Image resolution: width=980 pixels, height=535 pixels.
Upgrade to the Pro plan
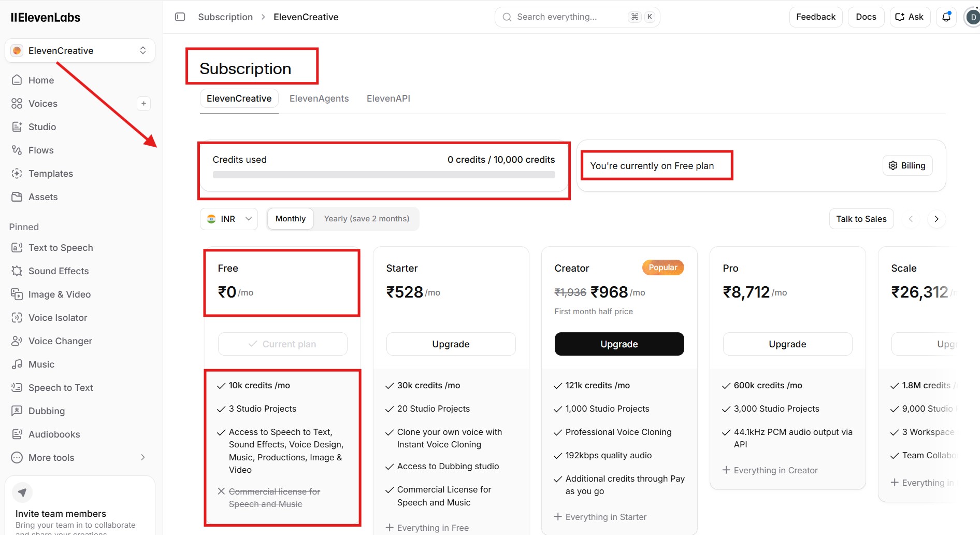788,344
